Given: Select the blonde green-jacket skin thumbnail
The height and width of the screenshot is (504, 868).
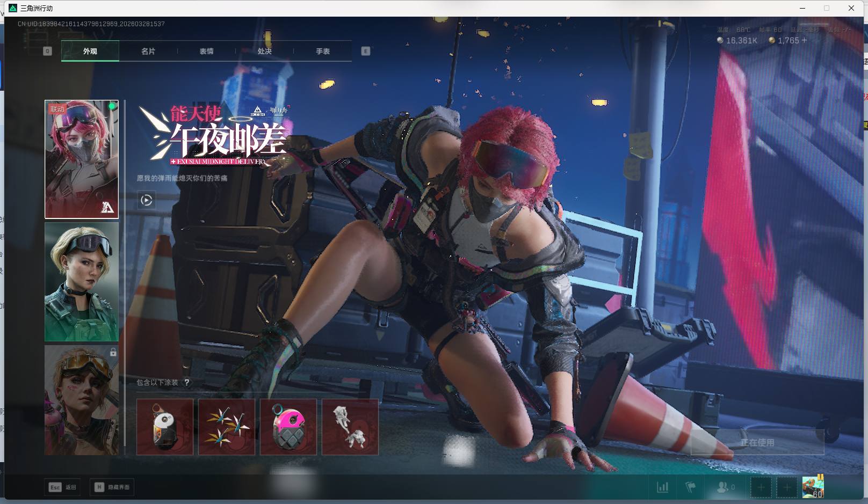Looking at the screenshot, I should (82, 282).
